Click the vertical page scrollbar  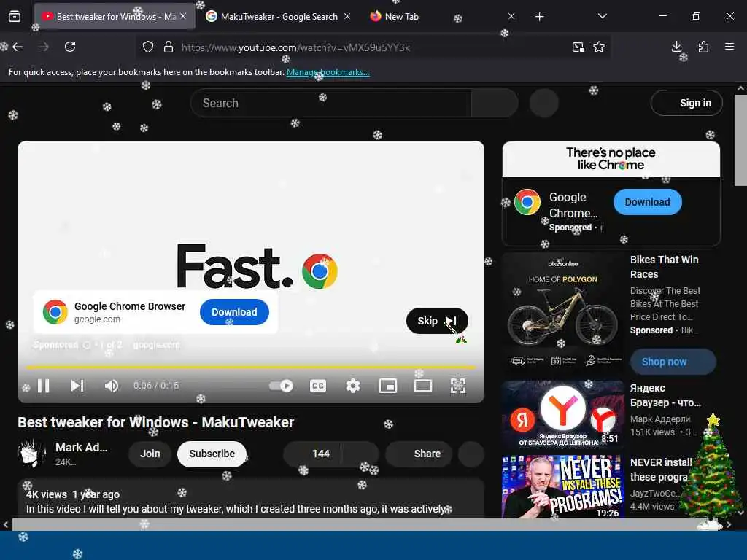click(x=740, y=139)
